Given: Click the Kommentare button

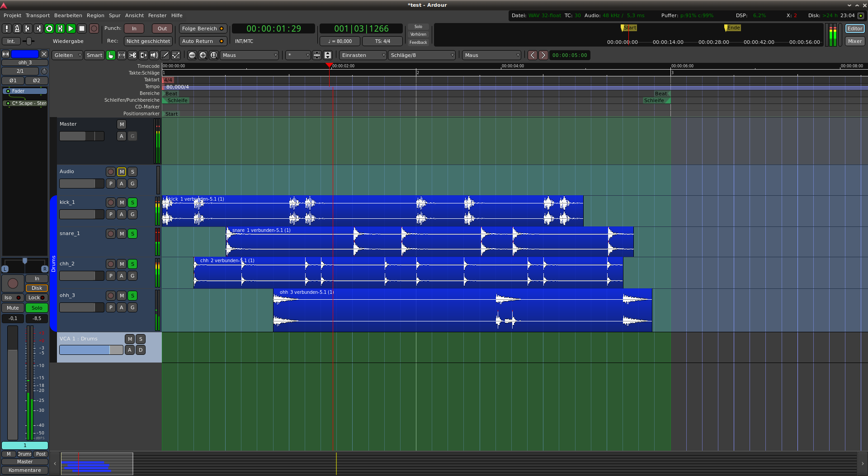Looking at the screenshot, I should pos(25,470).
